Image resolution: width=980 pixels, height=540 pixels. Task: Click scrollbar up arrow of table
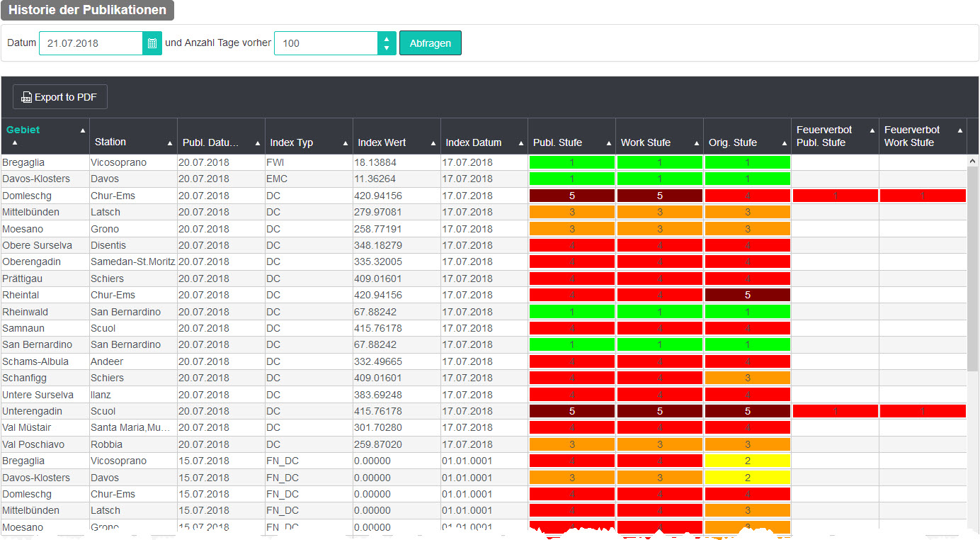point(973,161)
